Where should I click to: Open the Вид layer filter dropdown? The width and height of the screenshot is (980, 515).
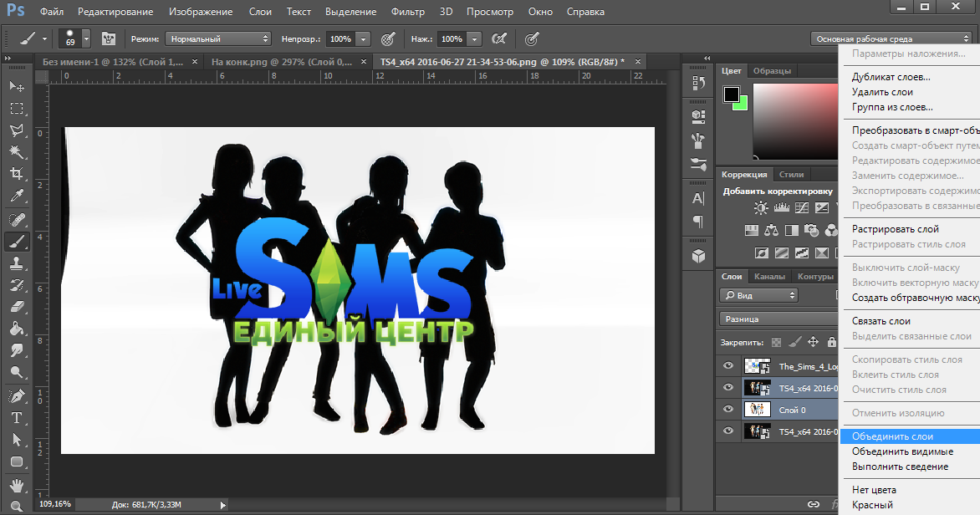[758, 295]
